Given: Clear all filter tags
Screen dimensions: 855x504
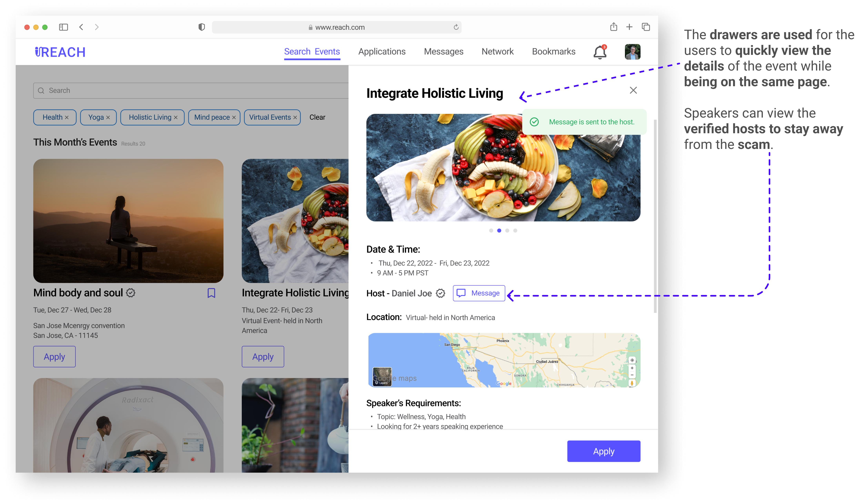Looking at the screenshot, I should 317,117.
